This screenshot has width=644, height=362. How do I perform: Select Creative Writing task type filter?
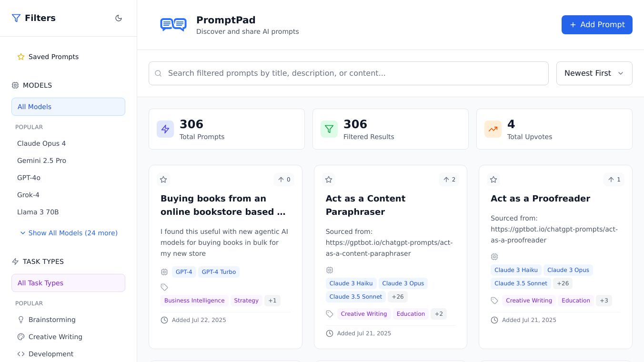coord(55,337)
